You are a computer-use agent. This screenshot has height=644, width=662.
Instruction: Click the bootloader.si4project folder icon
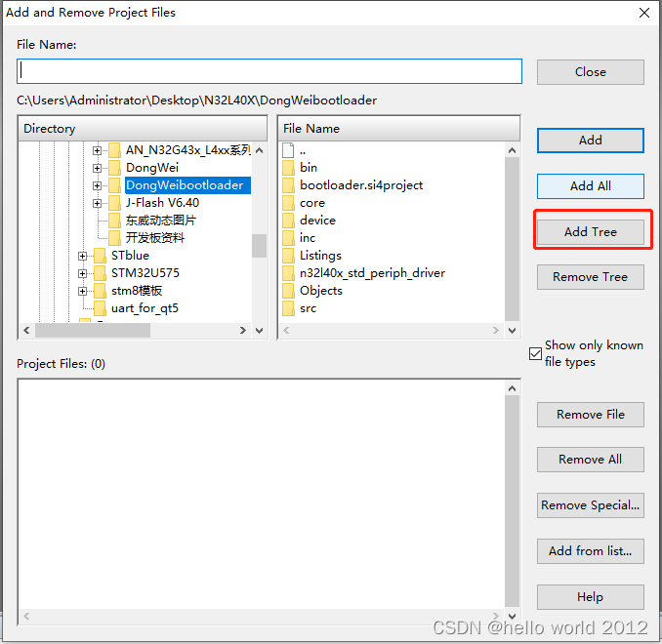click(289, 185)
